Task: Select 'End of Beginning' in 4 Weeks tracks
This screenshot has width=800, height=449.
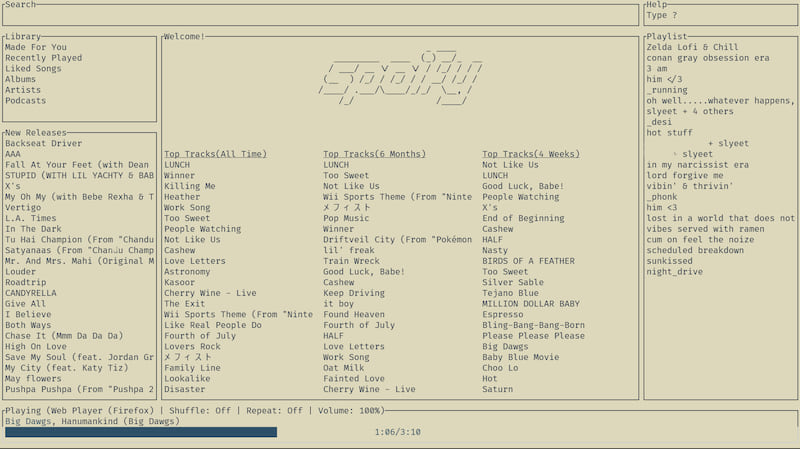Action: click(523, 218)
